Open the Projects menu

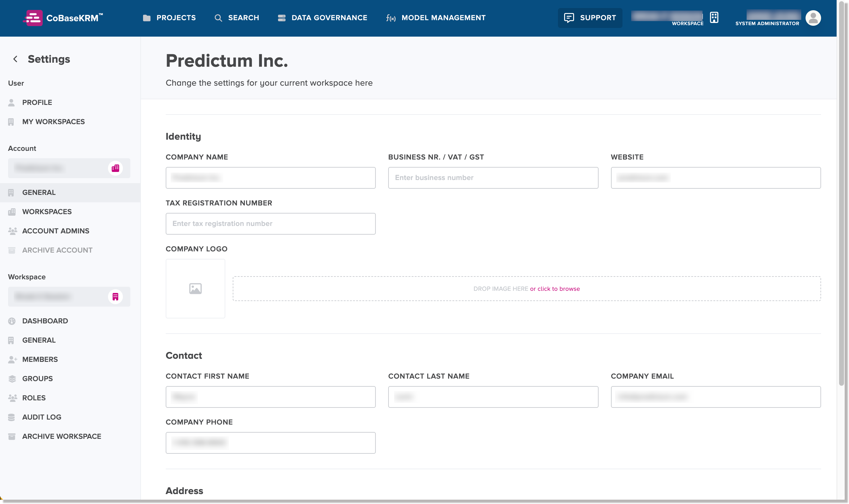click(x=169, y=18)
